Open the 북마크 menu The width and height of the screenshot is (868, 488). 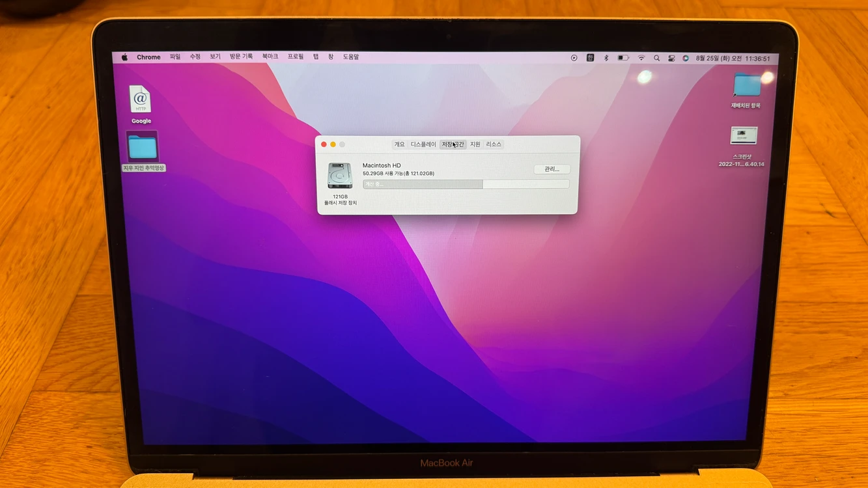pos(270,57)
